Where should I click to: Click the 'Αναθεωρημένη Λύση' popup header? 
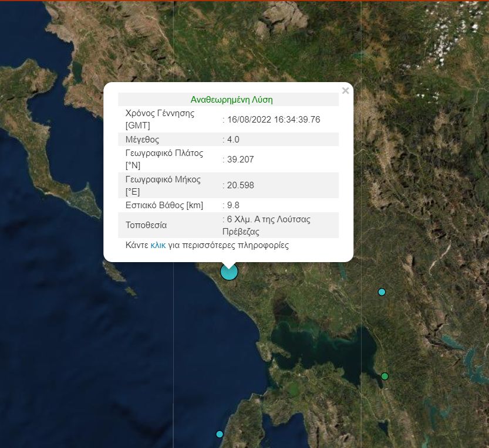tap(231, 100)
